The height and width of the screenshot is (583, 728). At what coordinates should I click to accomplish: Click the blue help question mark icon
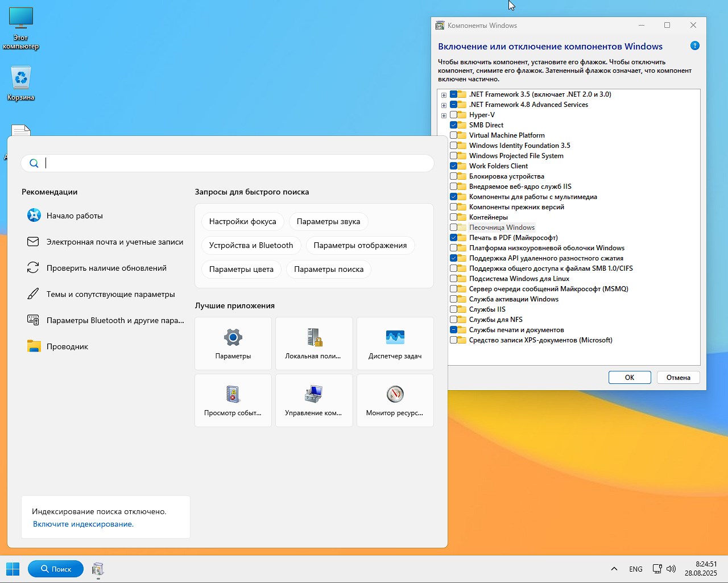[694, 46]
